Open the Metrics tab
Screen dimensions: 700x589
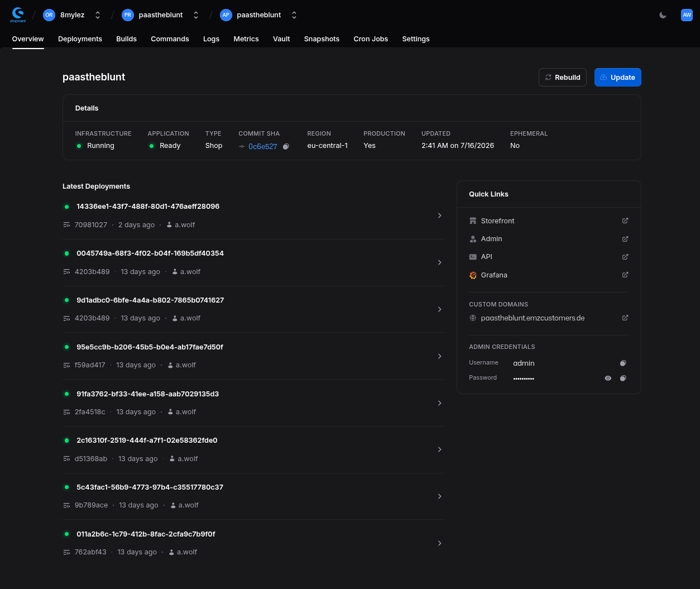[246, 39]
